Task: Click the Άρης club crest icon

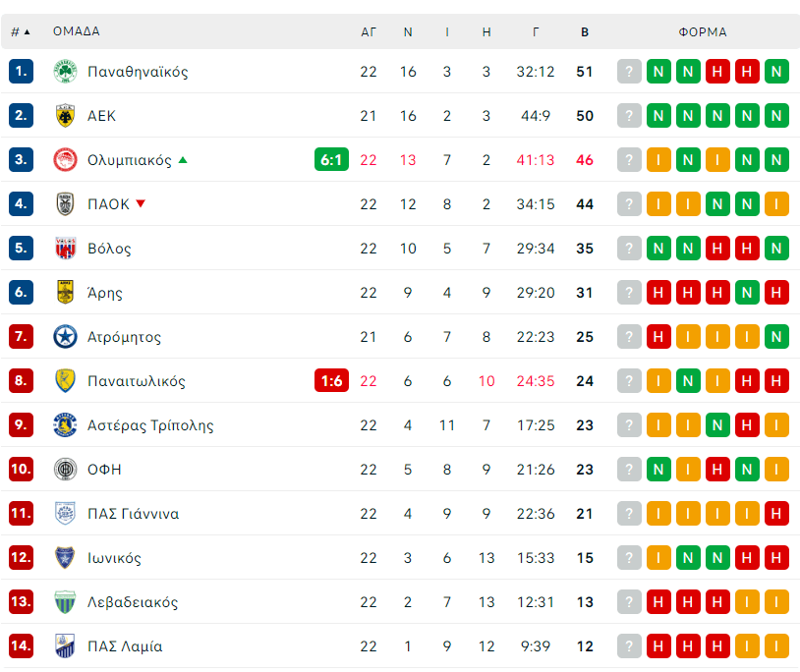Action: (x=65, y=293)
